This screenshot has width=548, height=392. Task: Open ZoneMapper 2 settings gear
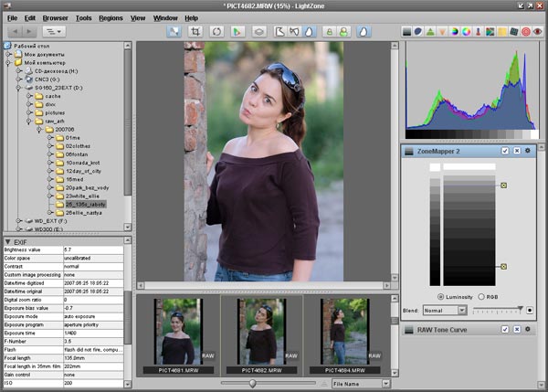(x=527, y=150)
